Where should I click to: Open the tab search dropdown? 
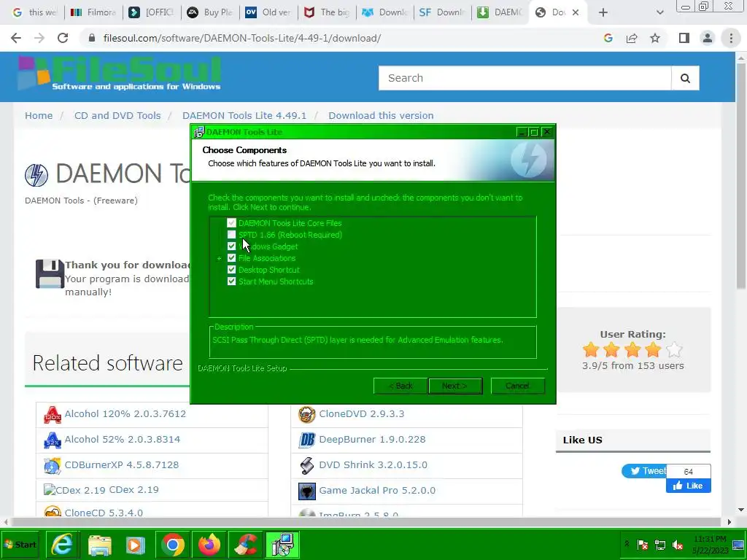(659, 12)
